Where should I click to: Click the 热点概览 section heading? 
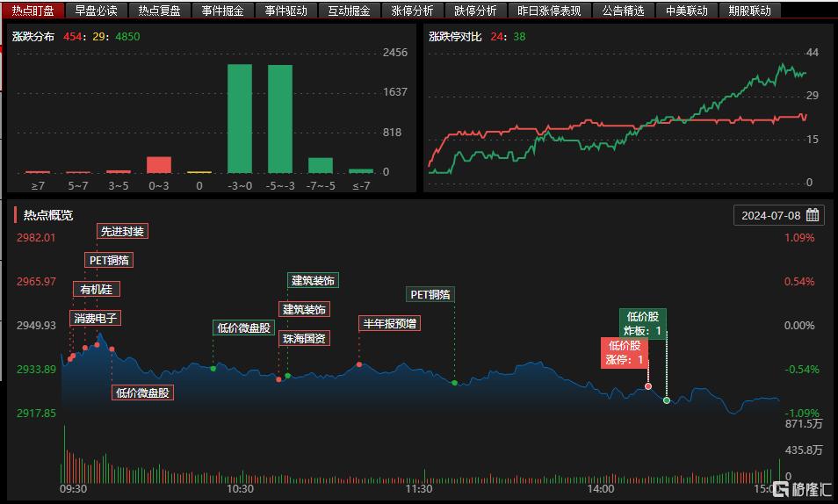[48, 215]
